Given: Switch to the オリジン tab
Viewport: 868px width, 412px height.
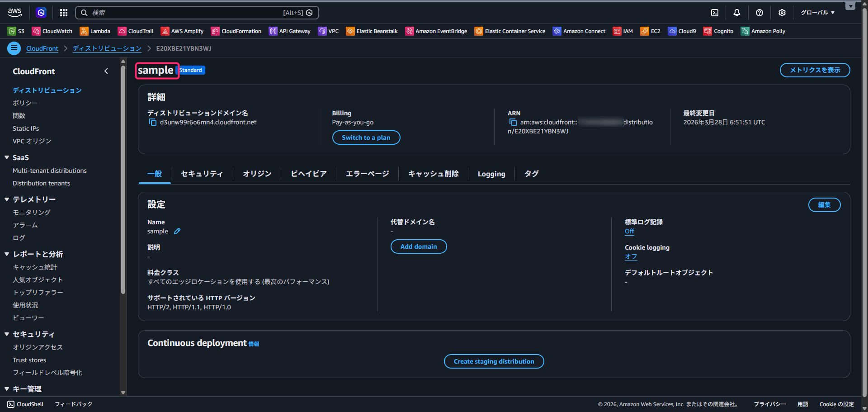Looking at the screenshot, I should pos(257,174).
